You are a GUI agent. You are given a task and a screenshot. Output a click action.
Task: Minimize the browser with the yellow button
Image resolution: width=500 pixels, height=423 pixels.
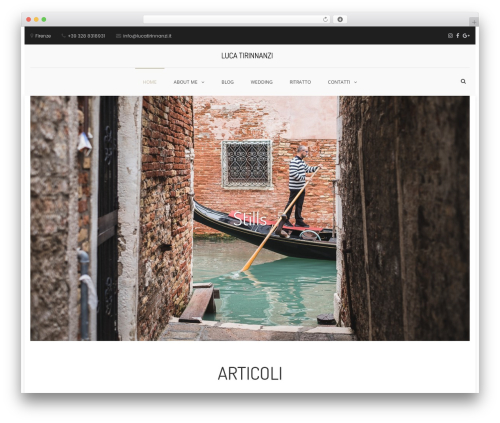coord(36,19)
